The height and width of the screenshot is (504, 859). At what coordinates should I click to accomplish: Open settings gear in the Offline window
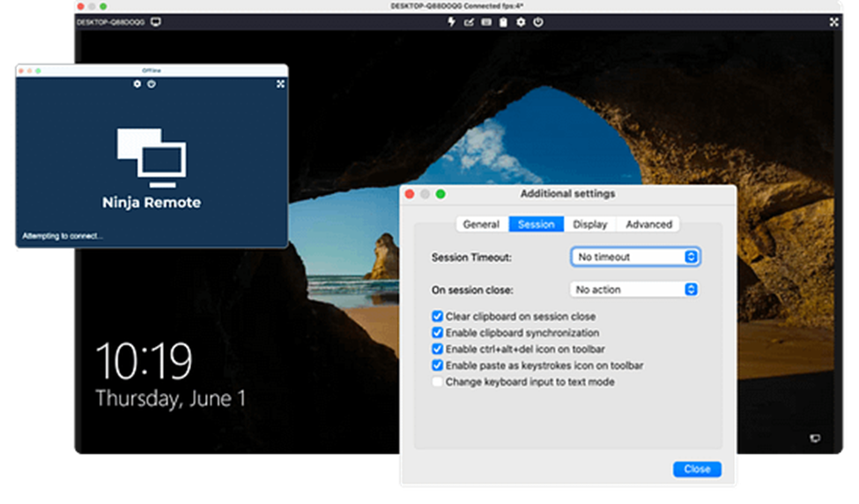[x=137, y=84]
